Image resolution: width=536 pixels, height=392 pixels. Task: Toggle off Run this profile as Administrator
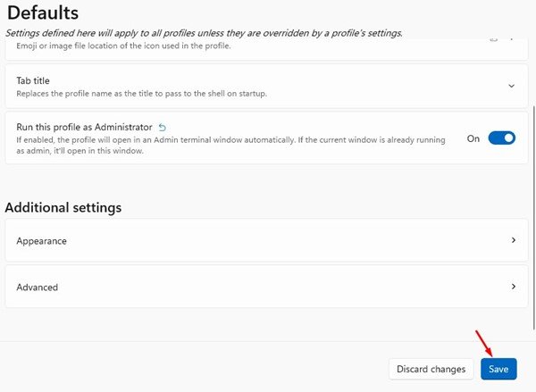(x=501, y=138)
